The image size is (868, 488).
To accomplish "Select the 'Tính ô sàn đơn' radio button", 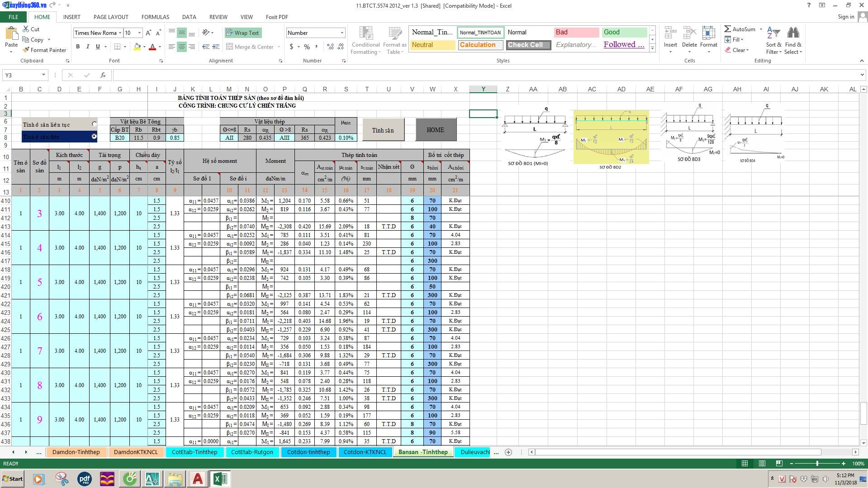I will point(94,136).
